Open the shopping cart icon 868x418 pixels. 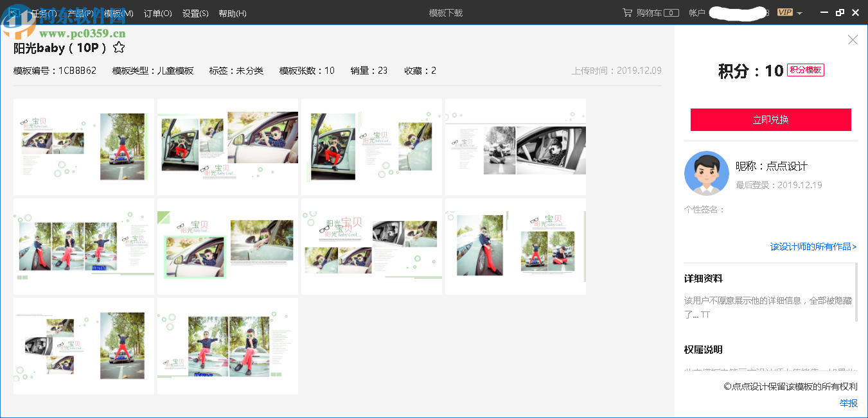tap(627, 13)
